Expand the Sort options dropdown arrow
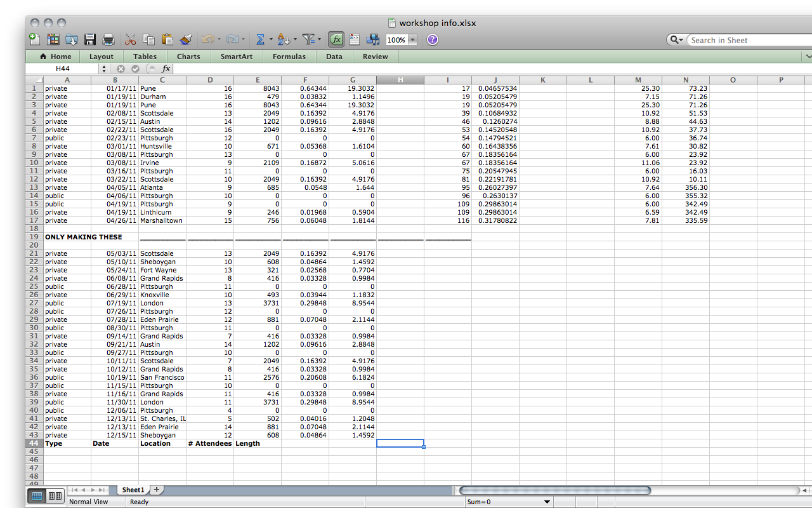Image resolution: width=812 pixels, height=508 pixels. [294, 39]
